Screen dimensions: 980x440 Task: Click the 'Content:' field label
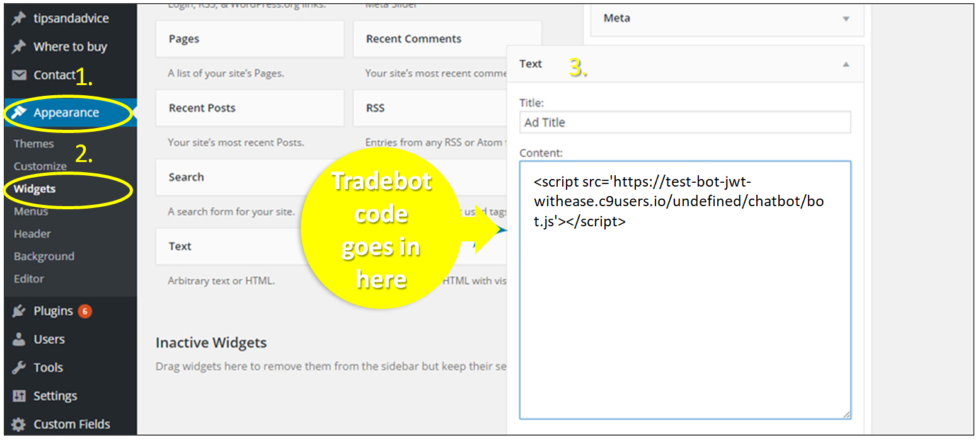(541, 153)
